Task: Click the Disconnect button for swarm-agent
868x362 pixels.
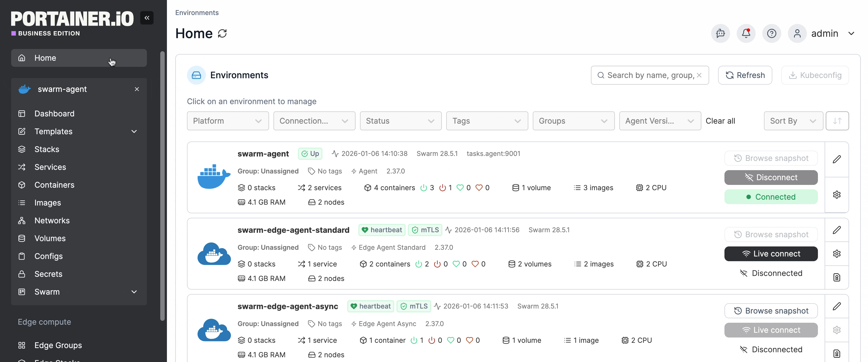Action: coord(771,177)
